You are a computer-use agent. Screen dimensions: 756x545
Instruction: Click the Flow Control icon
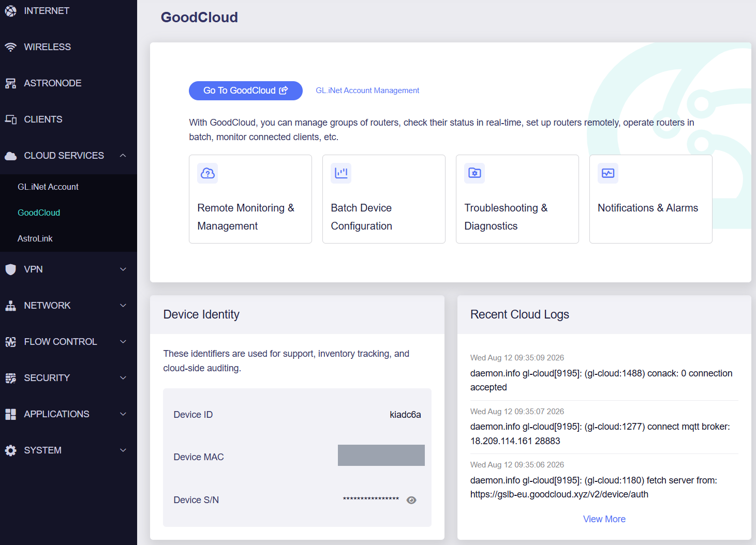coord(10,342)
